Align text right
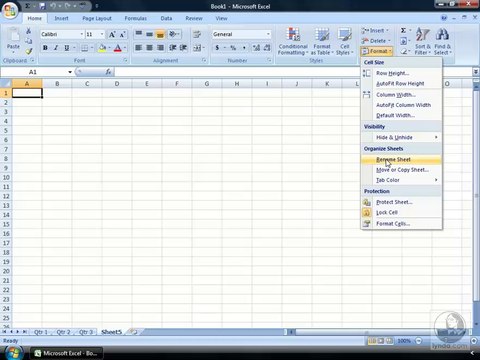This screenshot has width=480, height=360. (160, 48)
